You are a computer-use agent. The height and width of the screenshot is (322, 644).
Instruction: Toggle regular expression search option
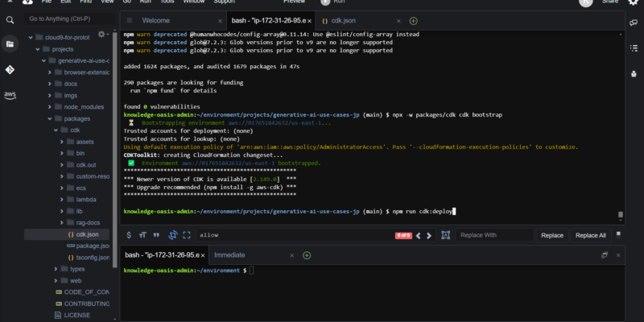[x=129, y=235]
